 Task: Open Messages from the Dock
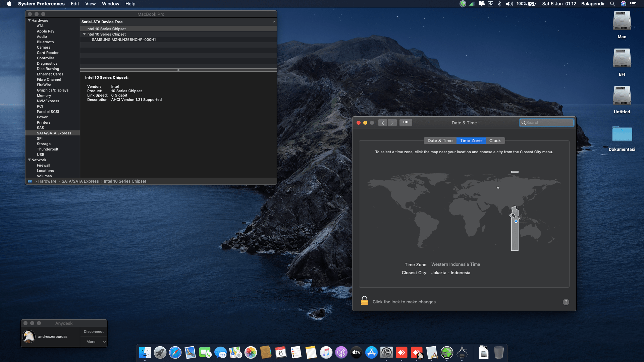(x=220, y=352)
